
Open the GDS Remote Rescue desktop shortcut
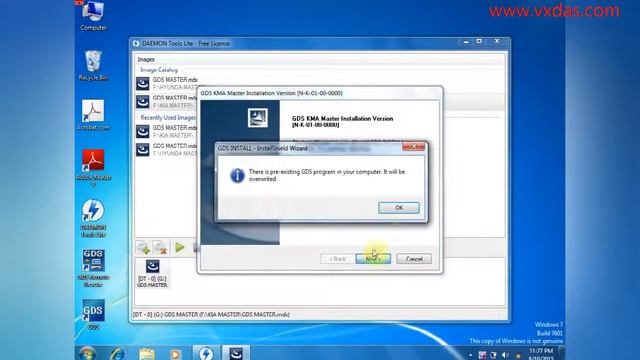point(93,268)
